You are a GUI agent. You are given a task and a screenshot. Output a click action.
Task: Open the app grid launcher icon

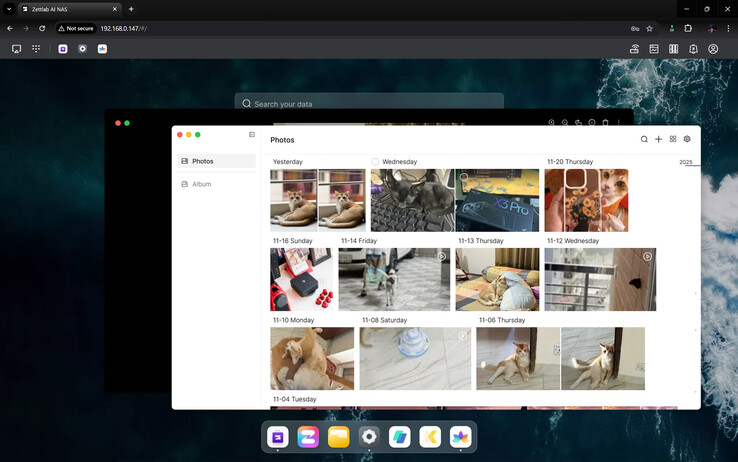(36, 48)
